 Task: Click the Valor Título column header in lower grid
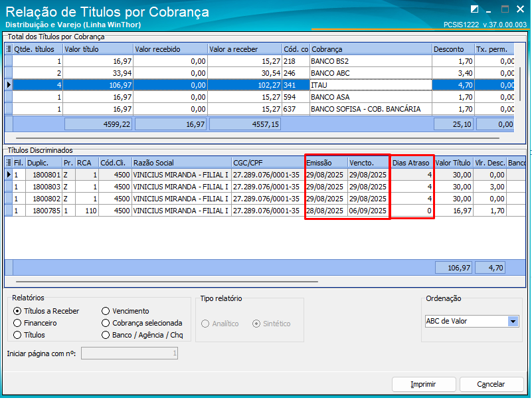pyautogui.click(x=453, y=163)
